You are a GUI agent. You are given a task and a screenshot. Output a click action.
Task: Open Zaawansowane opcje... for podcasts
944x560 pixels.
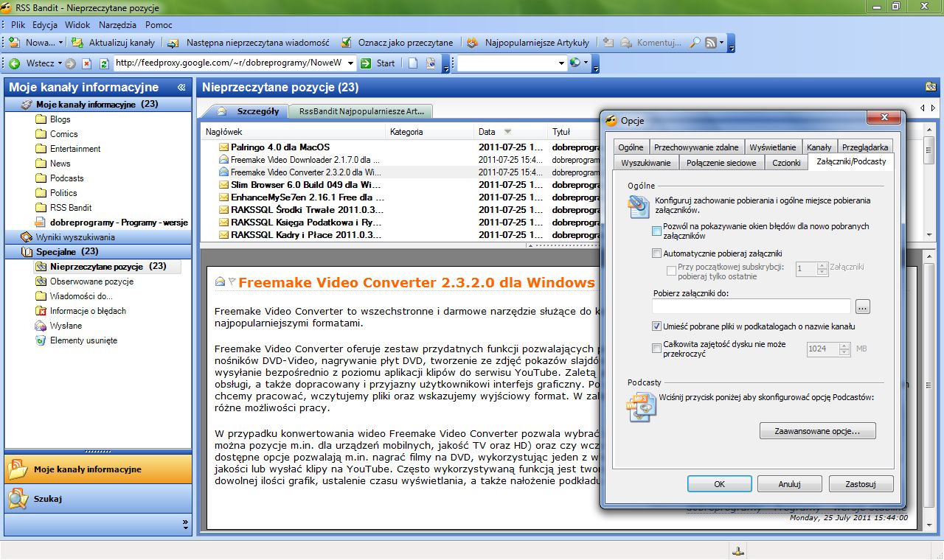click(818, 430)
